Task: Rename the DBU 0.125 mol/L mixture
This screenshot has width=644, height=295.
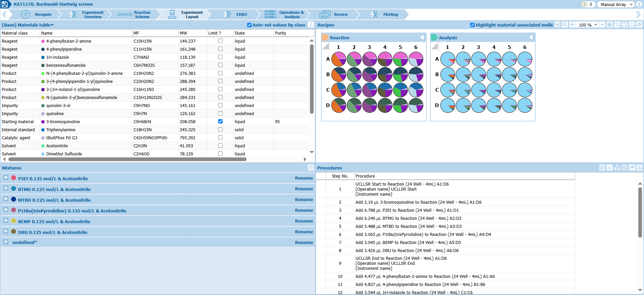Action: tap(304, 232)
